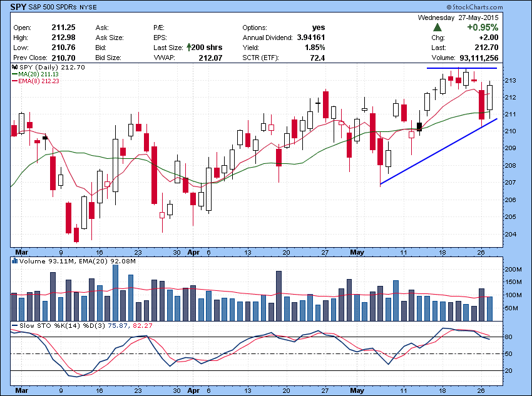Screen dimensions: 532x396
Task: Click the Volume value 93,111,256
Action: (479, 58)
